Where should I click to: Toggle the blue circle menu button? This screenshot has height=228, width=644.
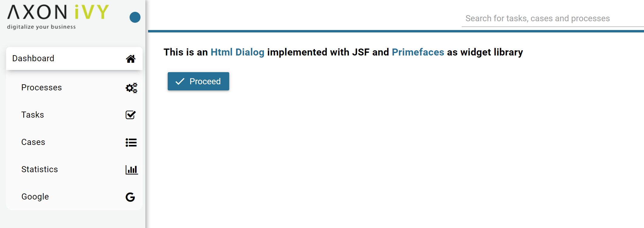point(135,17)
